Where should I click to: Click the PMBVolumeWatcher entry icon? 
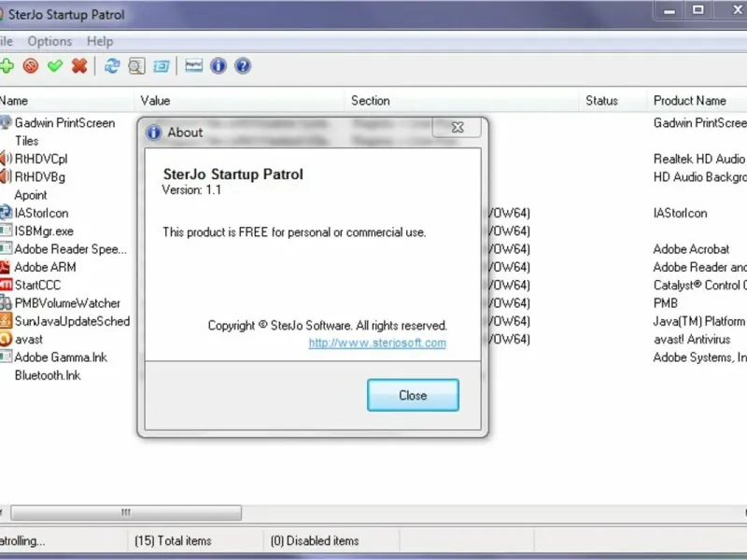click(6, 302)
